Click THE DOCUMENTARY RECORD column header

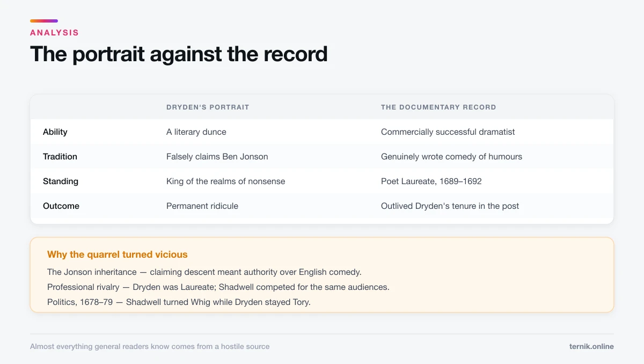pos(438,107)
